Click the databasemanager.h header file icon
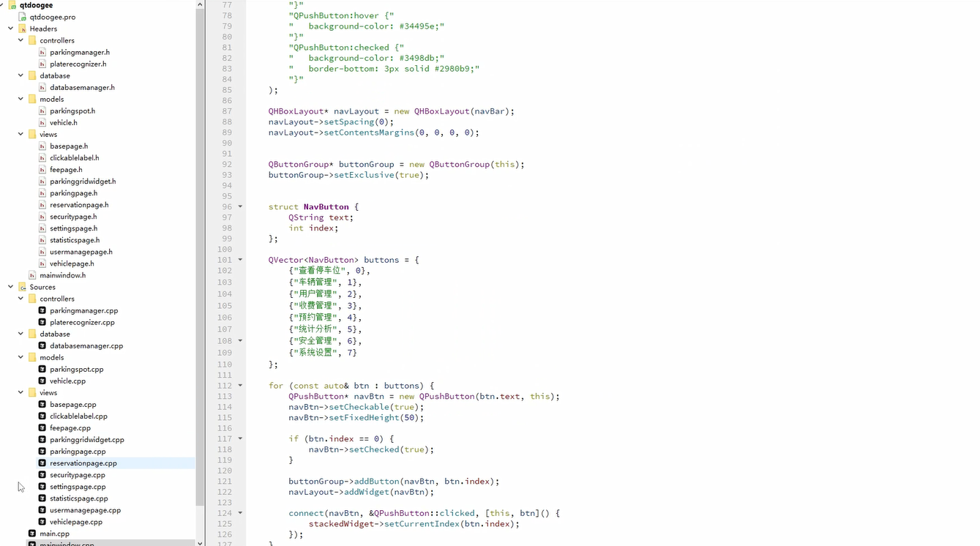Screen dimensions: 980x546 point(42,87)
